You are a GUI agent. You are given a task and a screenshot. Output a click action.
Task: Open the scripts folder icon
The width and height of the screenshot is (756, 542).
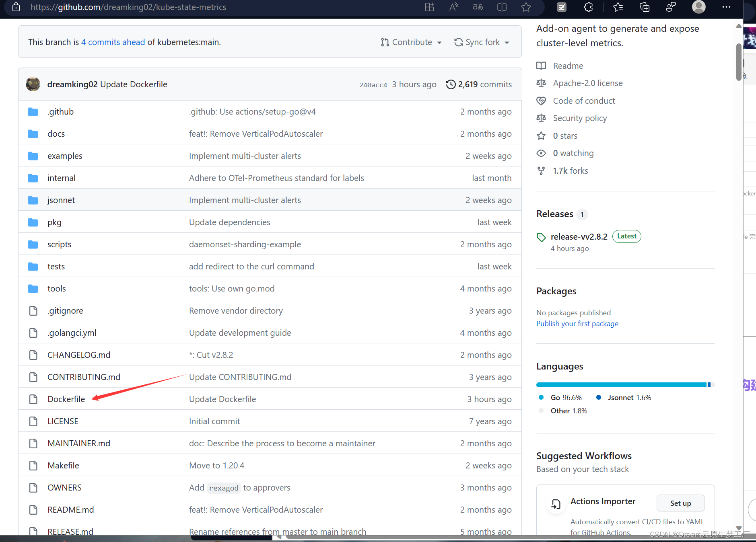33,244
